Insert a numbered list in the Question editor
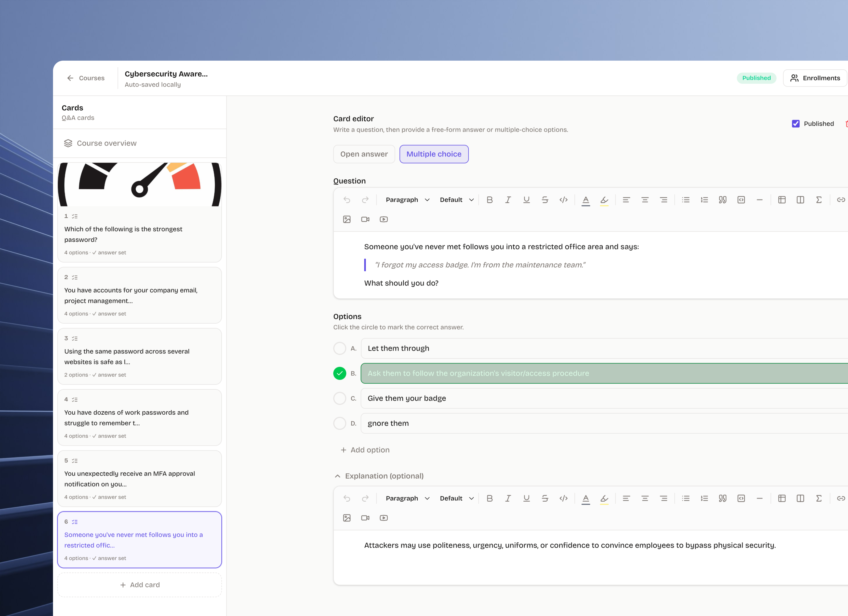The width and height of the screenshot is (848, 616). [705, 200]
